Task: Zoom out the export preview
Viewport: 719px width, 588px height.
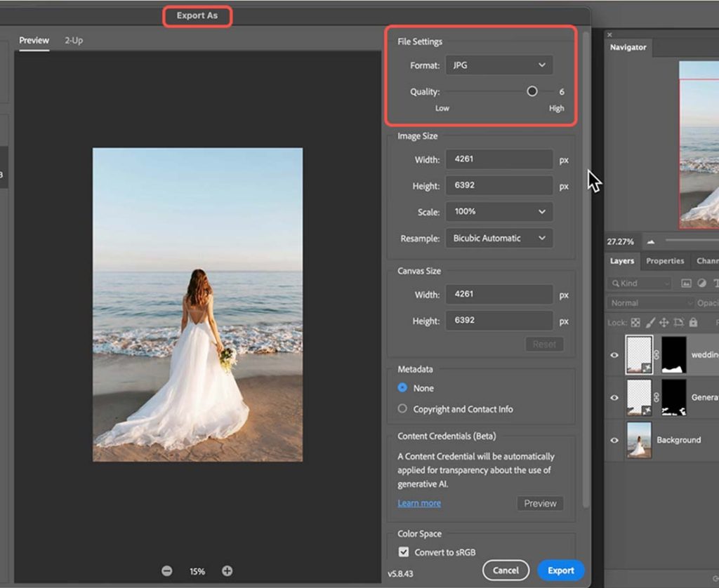Action: tap(167, 571)
